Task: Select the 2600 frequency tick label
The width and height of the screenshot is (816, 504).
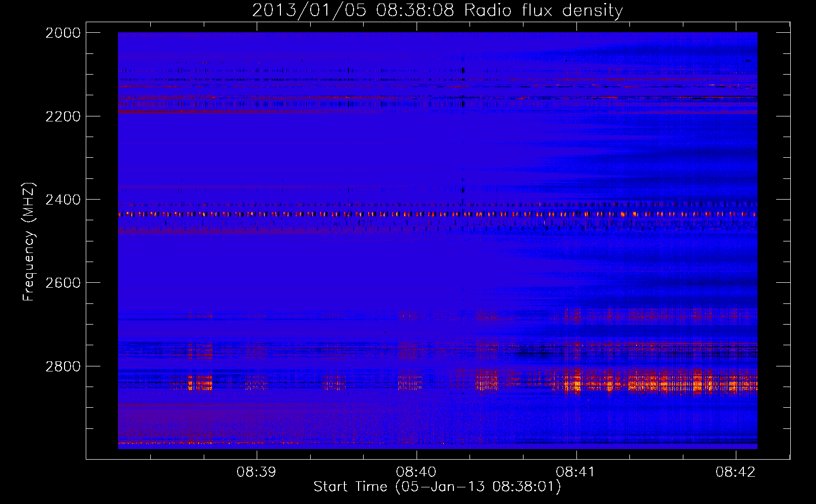Action: (x=63, y=283)
